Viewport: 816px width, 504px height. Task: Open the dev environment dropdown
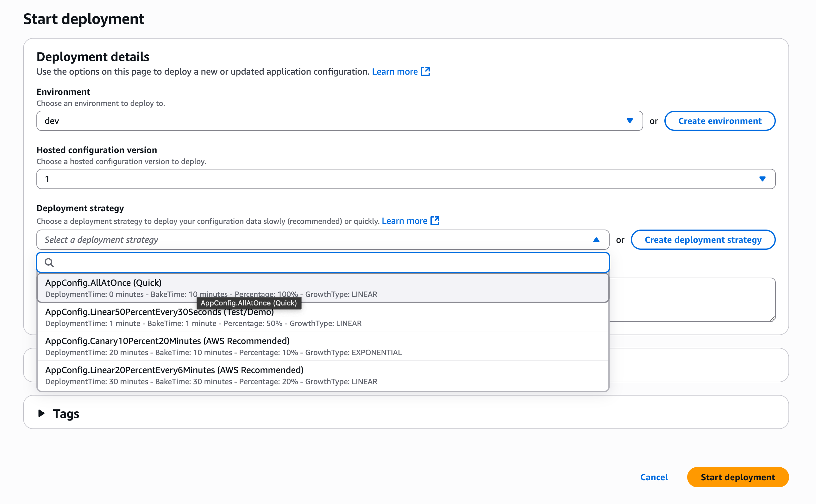(x=334, y=121)
